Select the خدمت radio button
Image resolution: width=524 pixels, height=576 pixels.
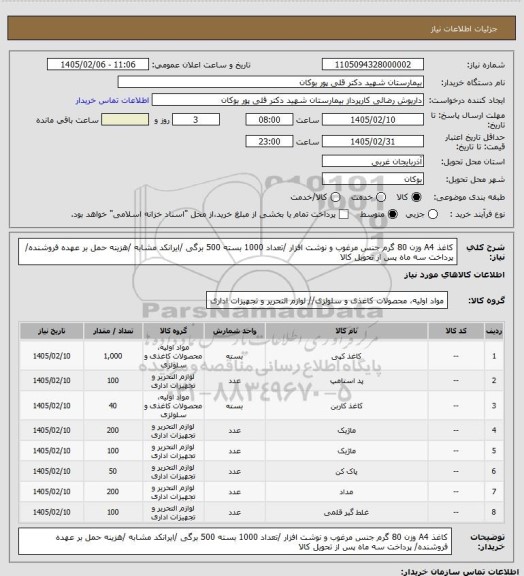(x=381, y=197)
